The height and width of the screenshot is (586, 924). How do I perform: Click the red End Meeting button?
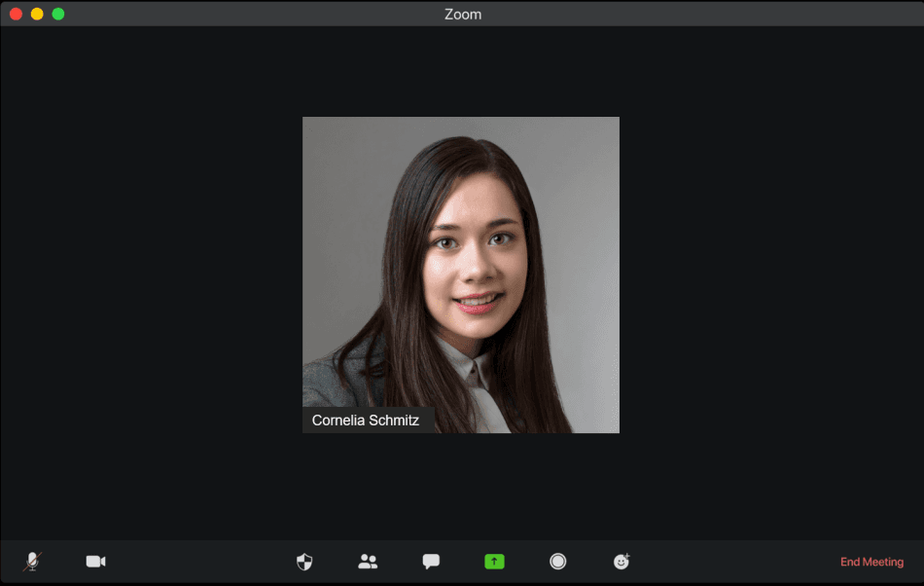pos(871,563)
